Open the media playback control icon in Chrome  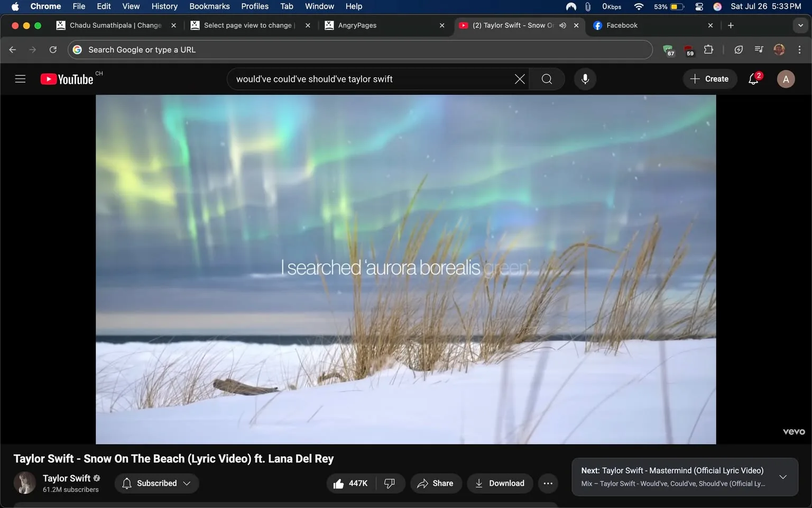(758, 49)
